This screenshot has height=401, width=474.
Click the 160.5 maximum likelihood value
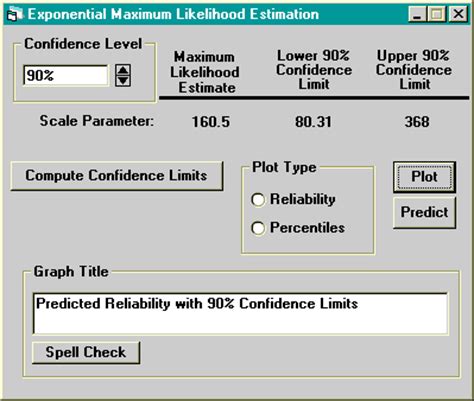point(211,122)
